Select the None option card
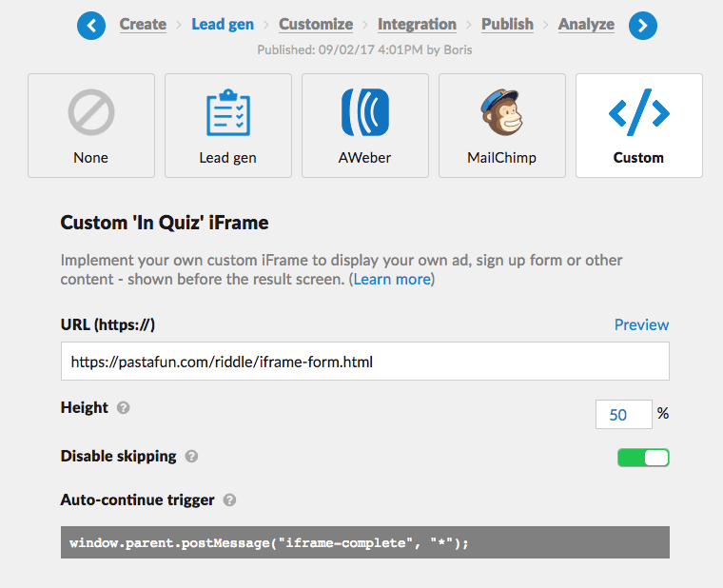Viewport: 723px width, 588px height. (91, 126)
